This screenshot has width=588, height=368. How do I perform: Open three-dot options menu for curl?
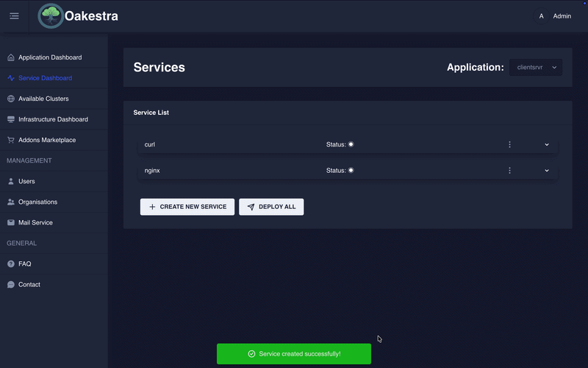(x=509, y=144)
